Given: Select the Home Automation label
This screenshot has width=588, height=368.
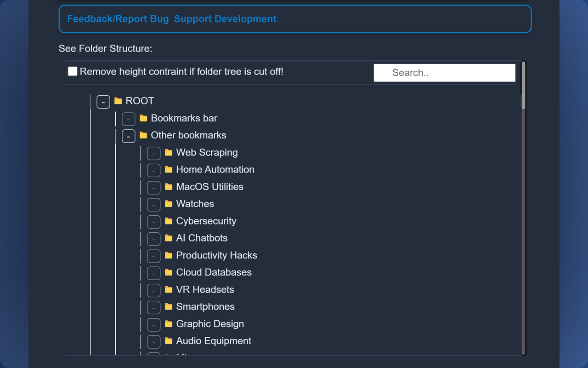Looking at the screenshot, I should [x=215, y=169].
